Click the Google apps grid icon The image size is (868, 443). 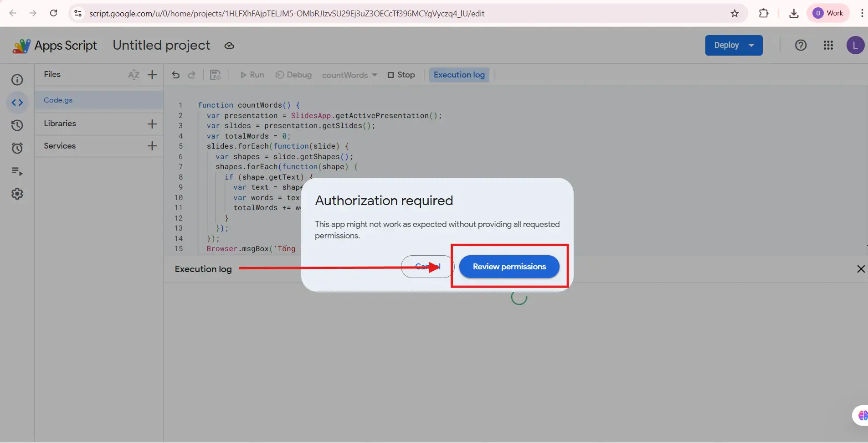[x=828, y=45]
